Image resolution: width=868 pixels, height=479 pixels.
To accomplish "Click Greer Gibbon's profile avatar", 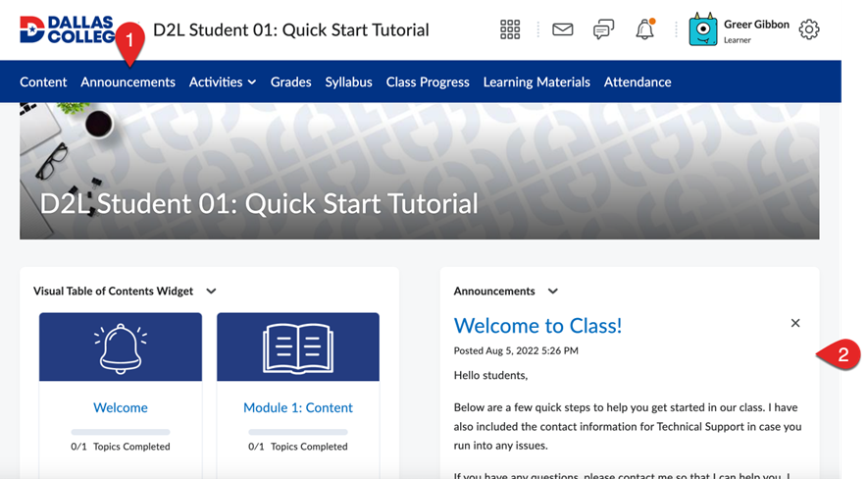I will coord(702,29).
